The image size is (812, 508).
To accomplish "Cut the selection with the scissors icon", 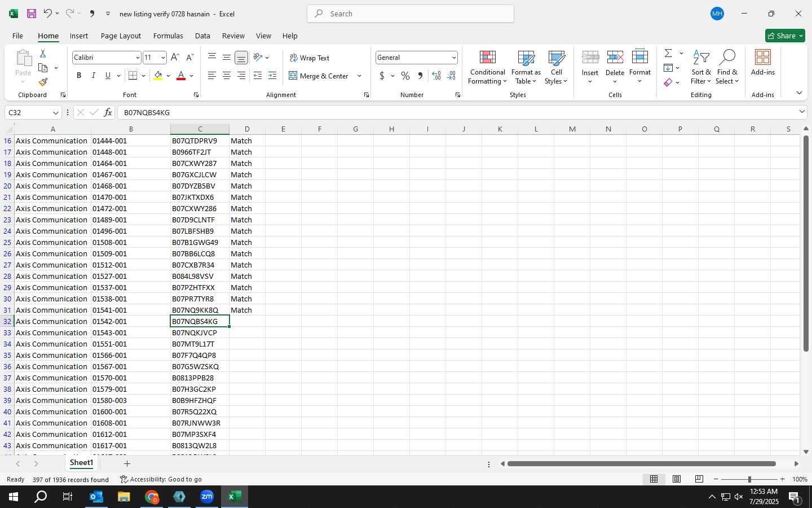I will pos(43,53).
